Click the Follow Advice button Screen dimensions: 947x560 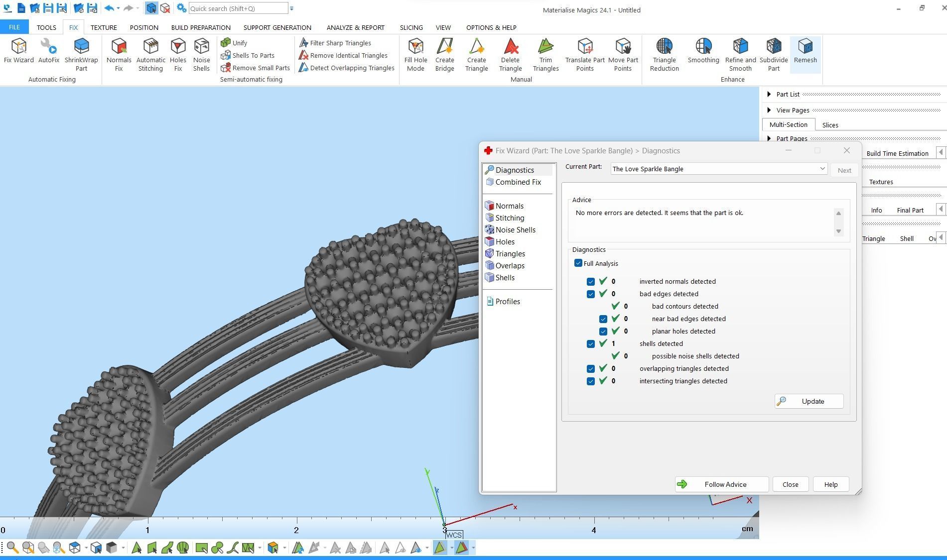(722, 484)
